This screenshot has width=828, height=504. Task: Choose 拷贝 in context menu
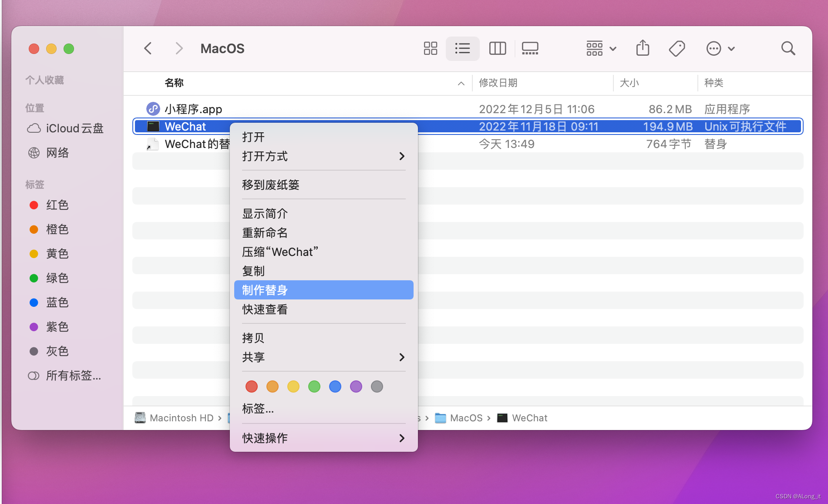pos(323,338)
